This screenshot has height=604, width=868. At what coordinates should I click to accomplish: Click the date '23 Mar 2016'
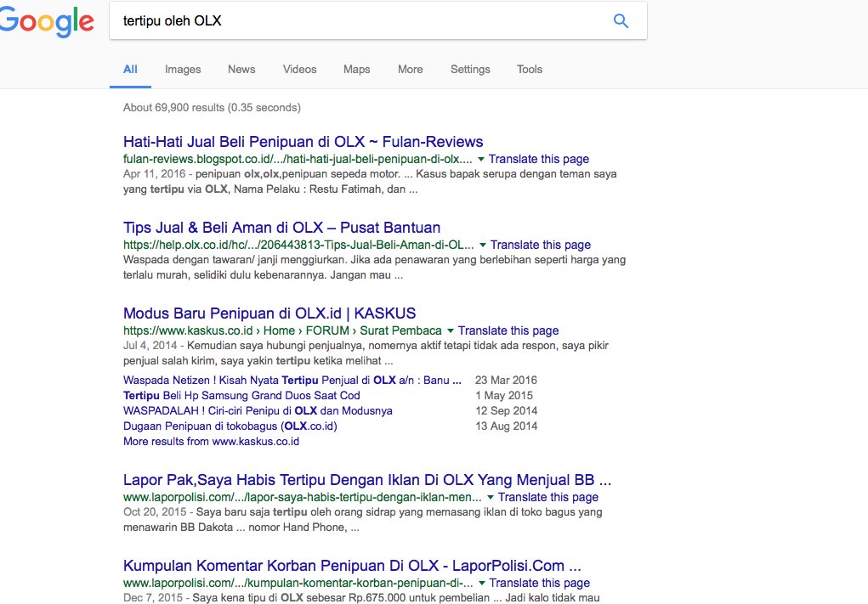[506, 380]
